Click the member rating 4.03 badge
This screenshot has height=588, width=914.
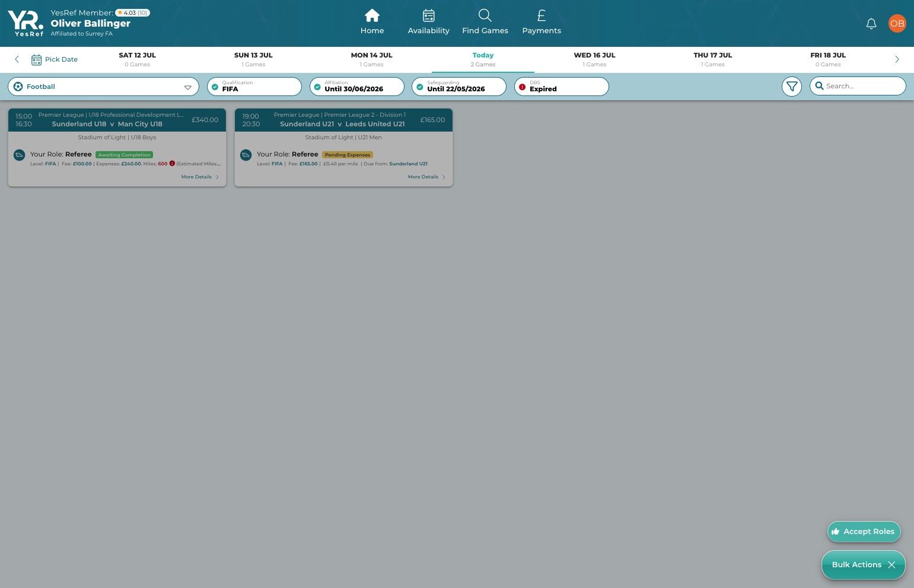coord(132,12)
